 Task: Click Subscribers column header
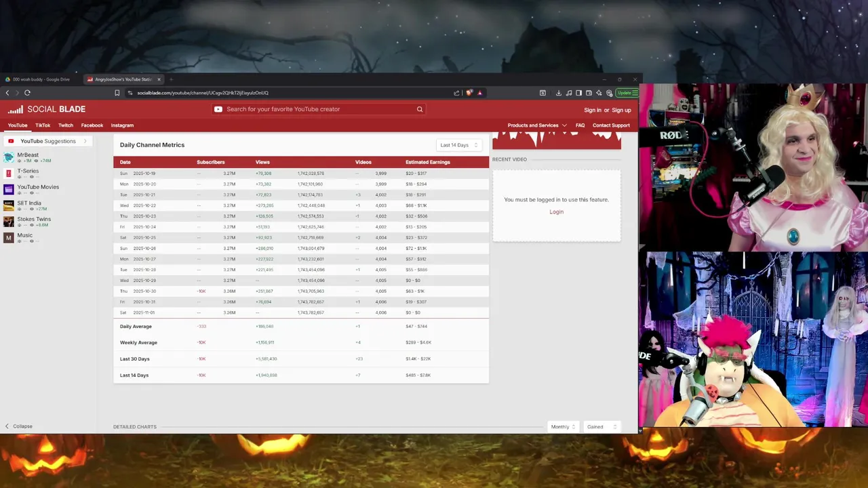coord(210,162)
